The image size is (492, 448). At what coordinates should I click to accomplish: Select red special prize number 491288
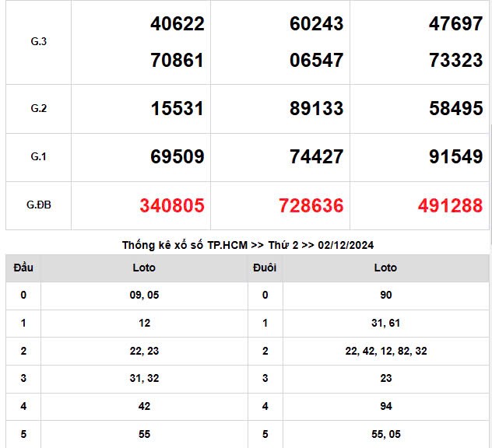coord(450,205)
